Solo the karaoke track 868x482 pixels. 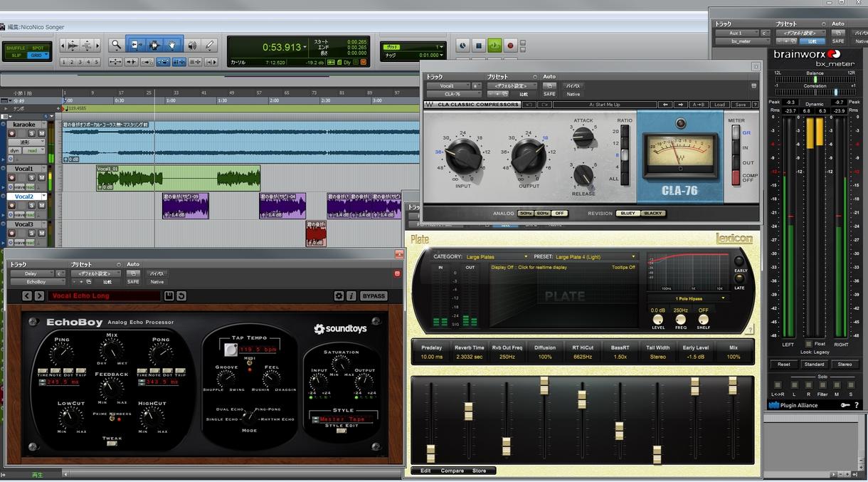point(31,133)
